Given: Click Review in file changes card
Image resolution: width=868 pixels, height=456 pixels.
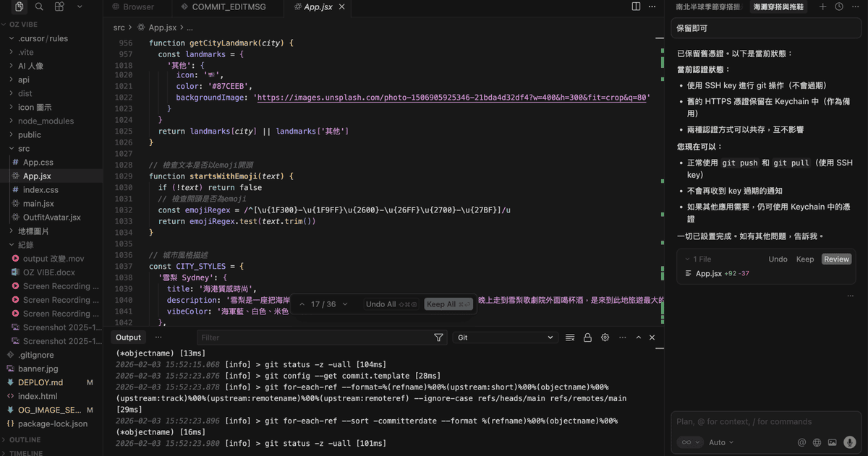Looking at the screenshot, I should (836, 259).
